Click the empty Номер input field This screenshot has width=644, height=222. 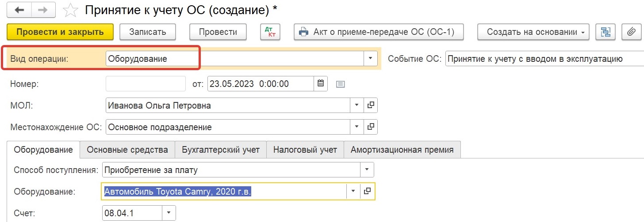click(x=146, y=83)
